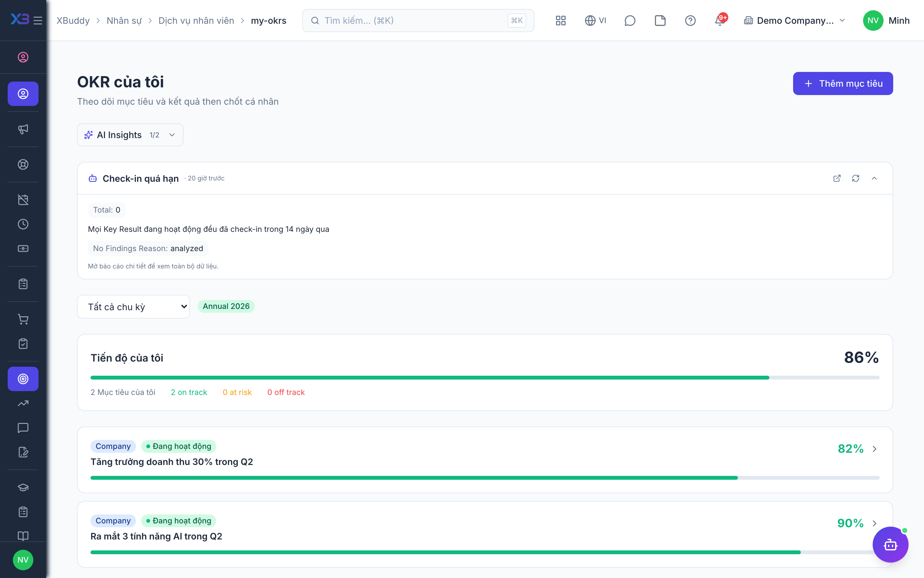Go to Dịch vụ nhân viên breadcrumb
The width and height of the screenshot is (924, 578).
[x=196, y=21]
